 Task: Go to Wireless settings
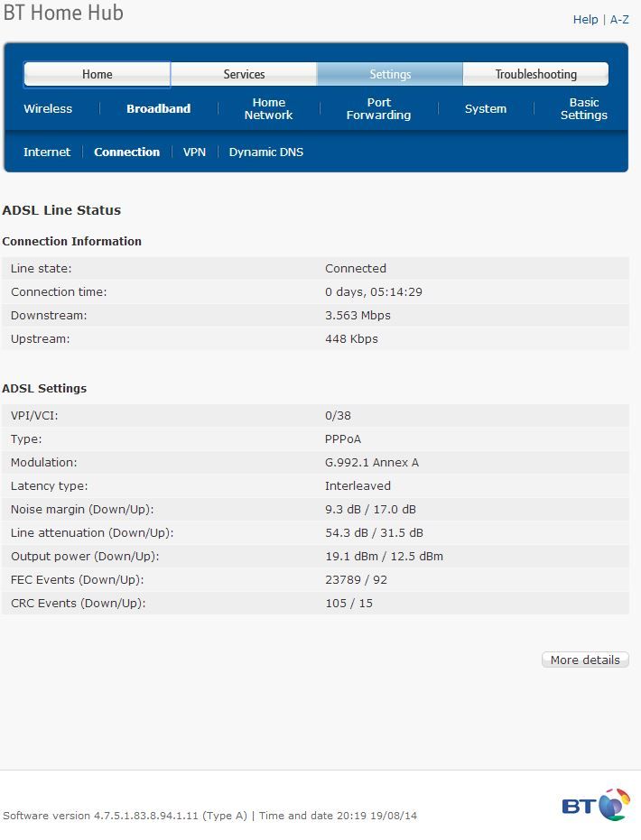click(48, 109)
